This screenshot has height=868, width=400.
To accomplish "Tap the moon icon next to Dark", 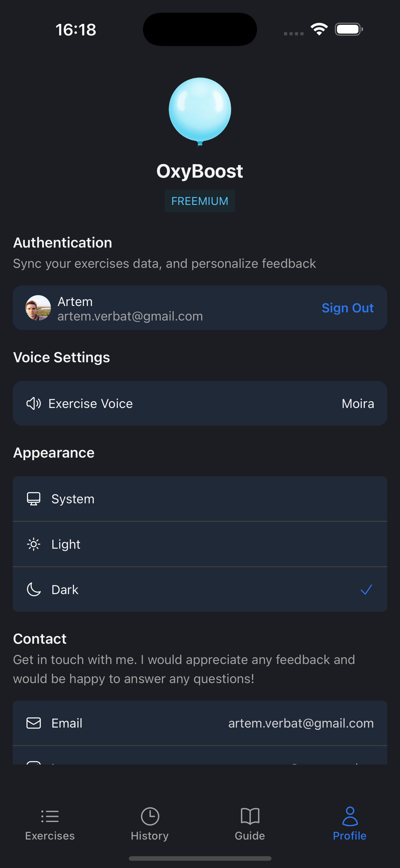I will (x=33, y=590).
